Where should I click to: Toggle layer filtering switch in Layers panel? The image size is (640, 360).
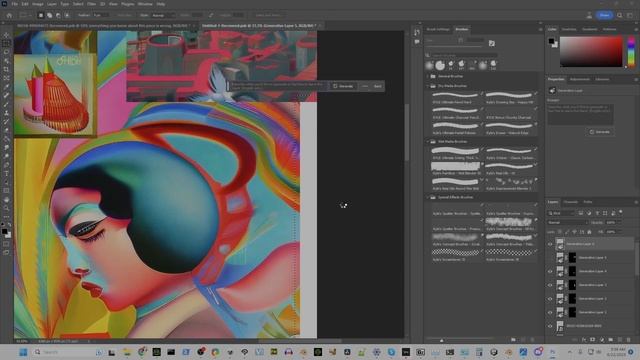(x=621, y=212)
